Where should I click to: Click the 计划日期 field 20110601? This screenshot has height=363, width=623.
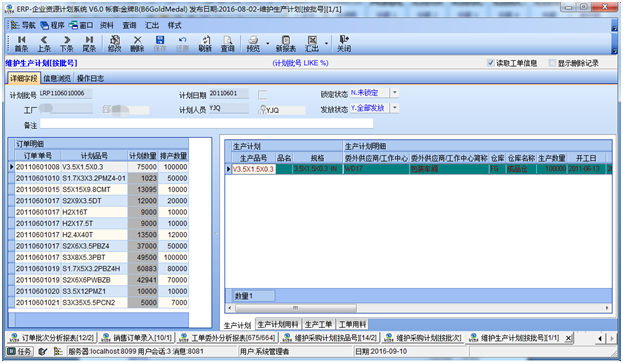228,94
